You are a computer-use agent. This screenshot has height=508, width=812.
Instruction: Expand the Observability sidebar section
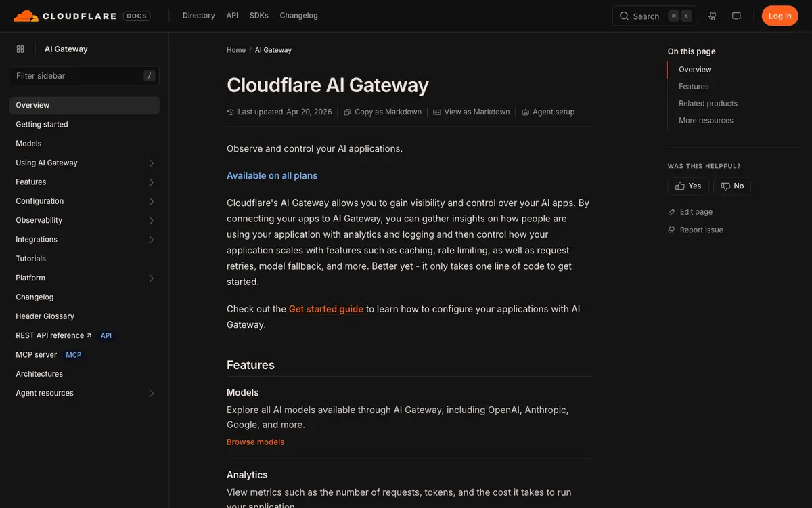coord(151,221)
